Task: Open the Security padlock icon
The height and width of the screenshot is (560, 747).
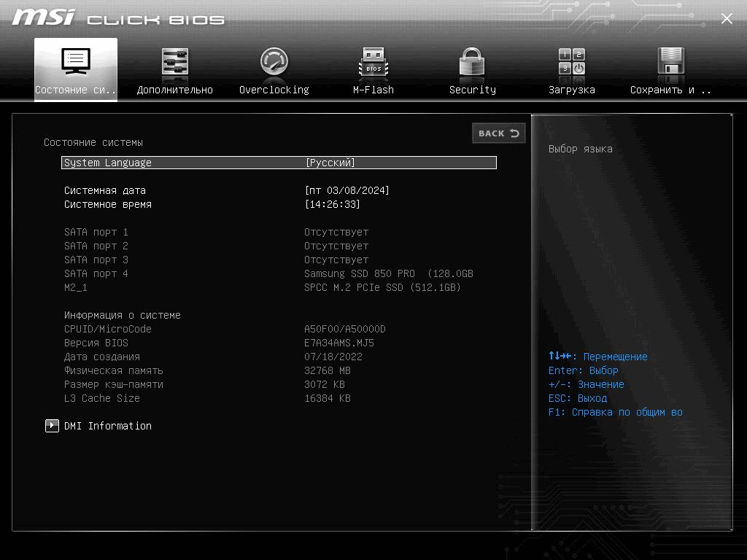Action: [x=472, y=61]
